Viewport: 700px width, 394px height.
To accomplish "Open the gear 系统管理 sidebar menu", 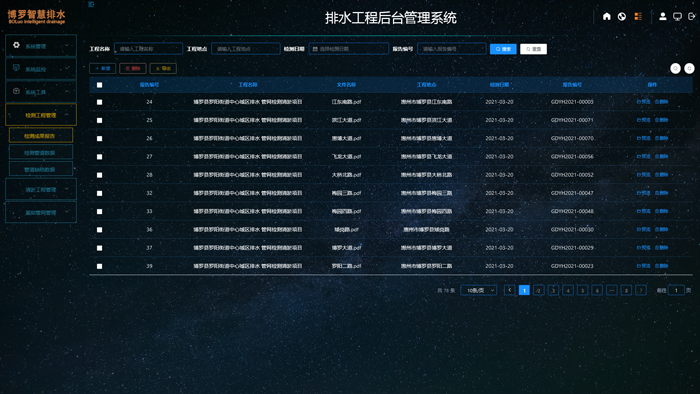I will [x=41, y=46].
